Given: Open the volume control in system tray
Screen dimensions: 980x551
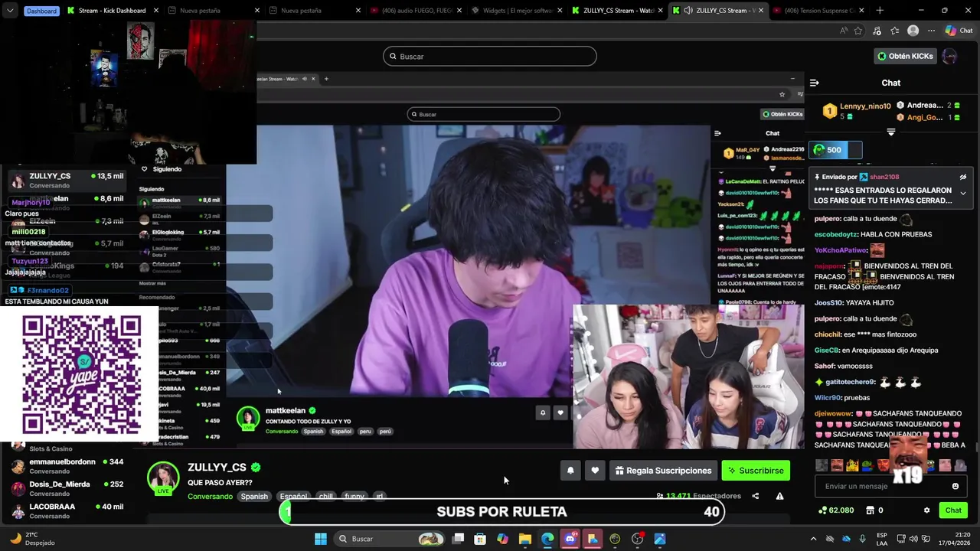Looking at the screenshot, I should pyautogui.click(x=915, y=539).
